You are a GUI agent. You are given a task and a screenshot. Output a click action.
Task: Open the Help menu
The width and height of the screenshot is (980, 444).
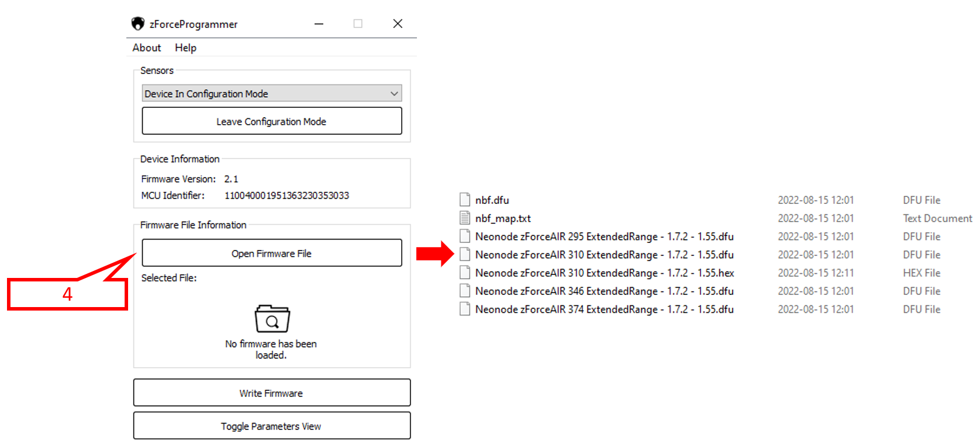tap(185, 48)
